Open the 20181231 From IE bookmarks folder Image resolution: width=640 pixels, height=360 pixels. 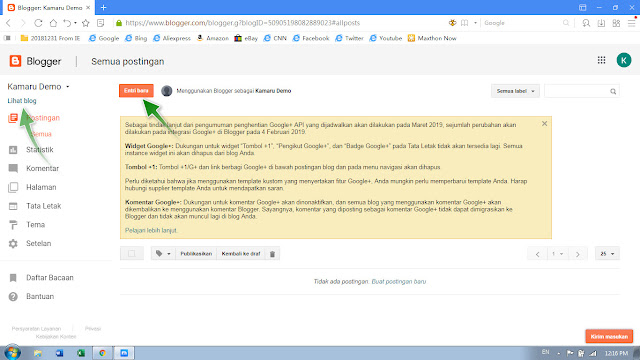(x=51, y=38)
